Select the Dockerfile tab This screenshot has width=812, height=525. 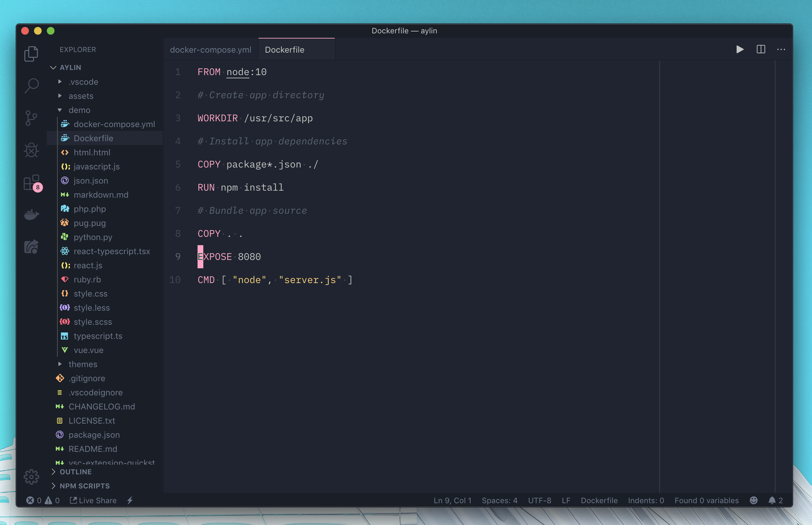tap(285, 49)
